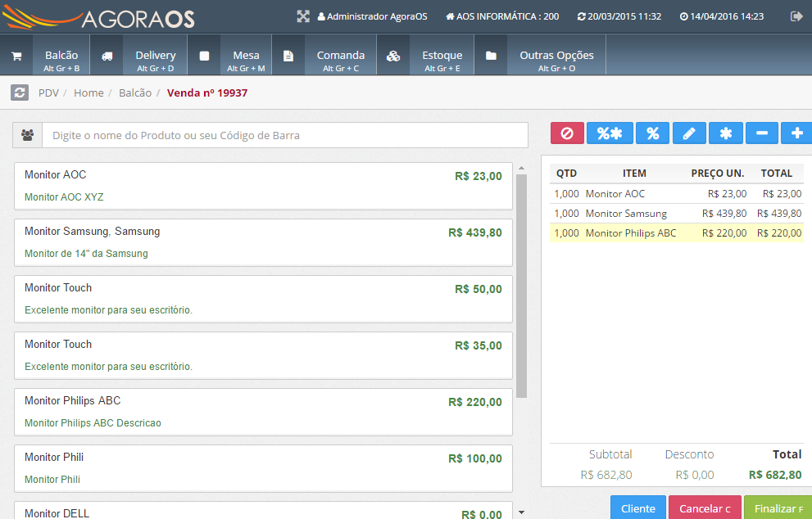Click the refresh icon next to PDV breadcrumb
812x519 pixels.
click(20, 93)
